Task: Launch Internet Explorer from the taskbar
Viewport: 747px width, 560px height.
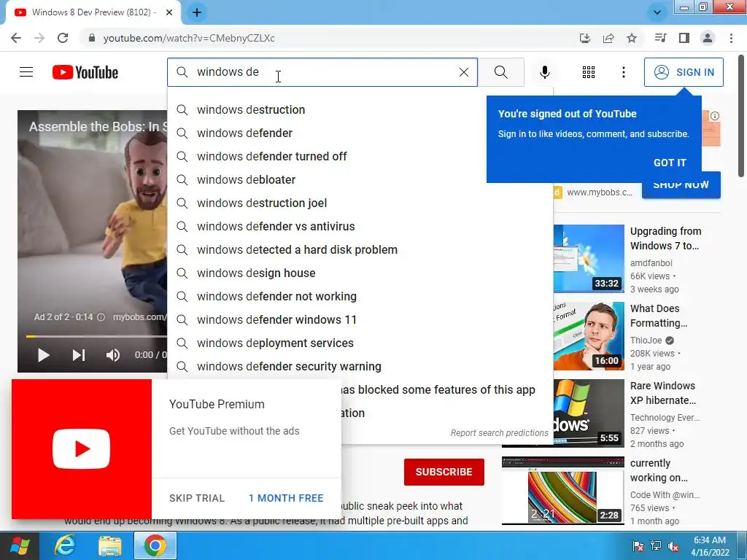Action: pos(64,545)
